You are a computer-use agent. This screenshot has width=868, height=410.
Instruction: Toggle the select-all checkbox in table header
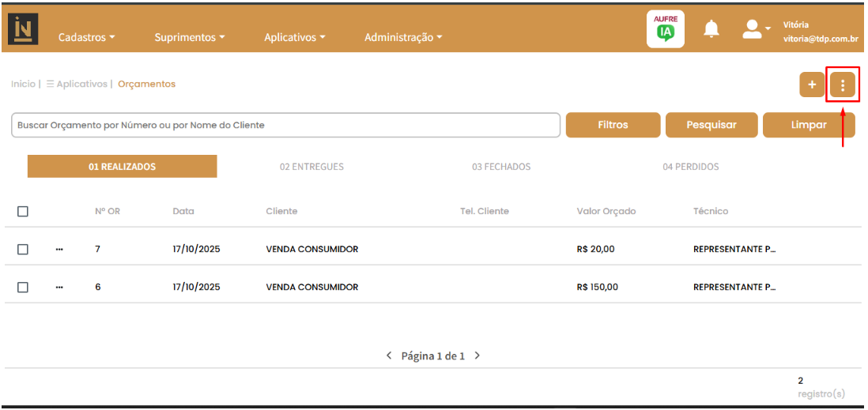(23, 212)
